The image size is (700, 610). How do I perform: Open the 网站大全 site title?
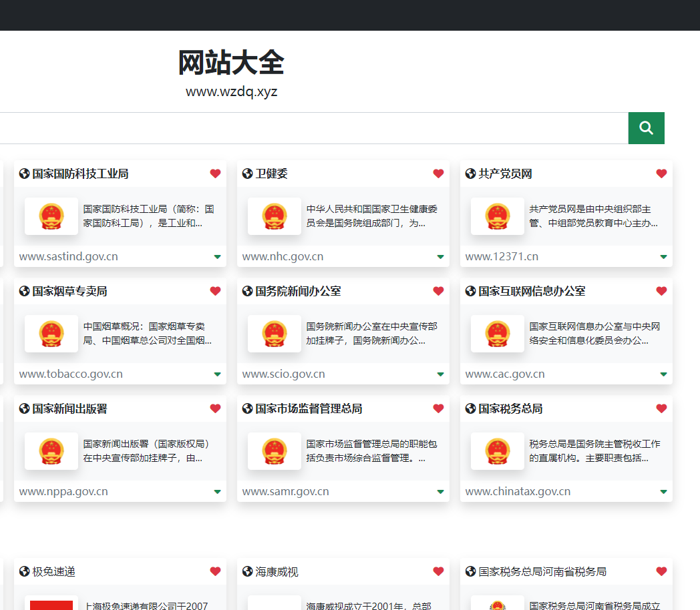[x=231, y=63]
